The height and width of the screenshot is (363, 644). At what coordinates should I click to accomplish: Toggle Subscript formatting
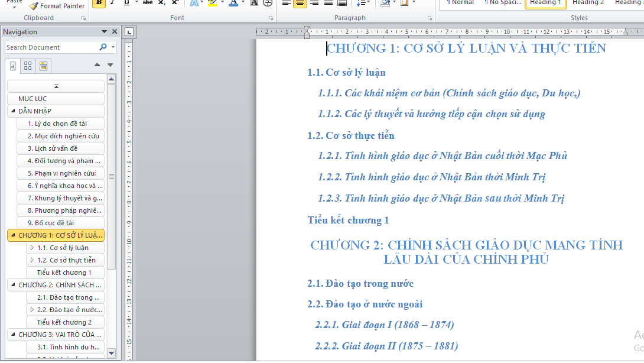click(162, 2)
